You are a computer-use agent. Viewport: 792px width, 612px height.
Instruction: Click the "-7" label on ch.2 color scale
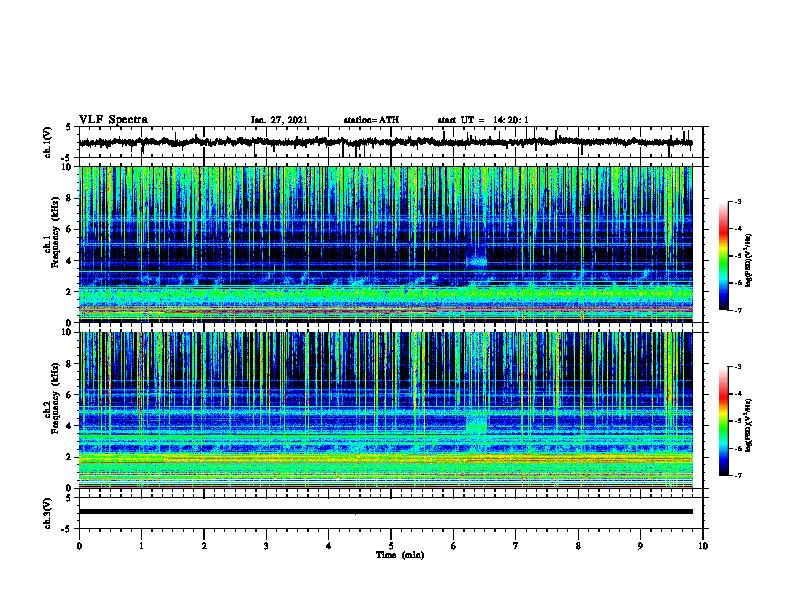tap(737, 476)
